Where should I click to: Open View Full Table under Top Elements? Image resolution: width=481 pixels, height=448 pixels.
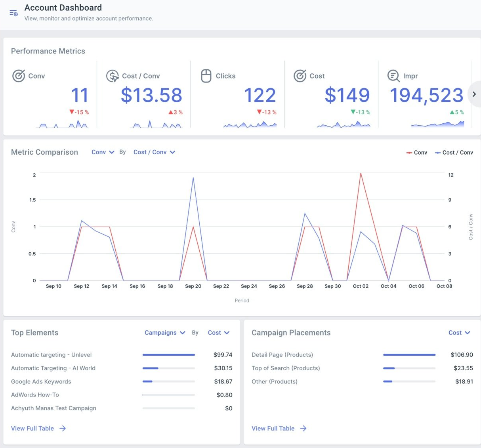[32, 428]
